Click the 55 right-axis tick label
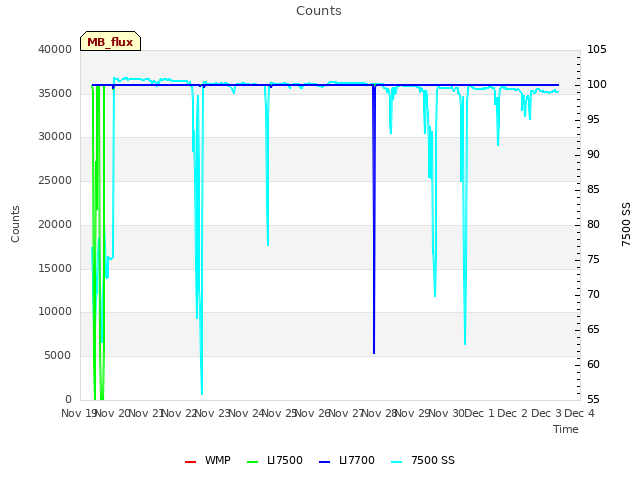 [593, 400]
